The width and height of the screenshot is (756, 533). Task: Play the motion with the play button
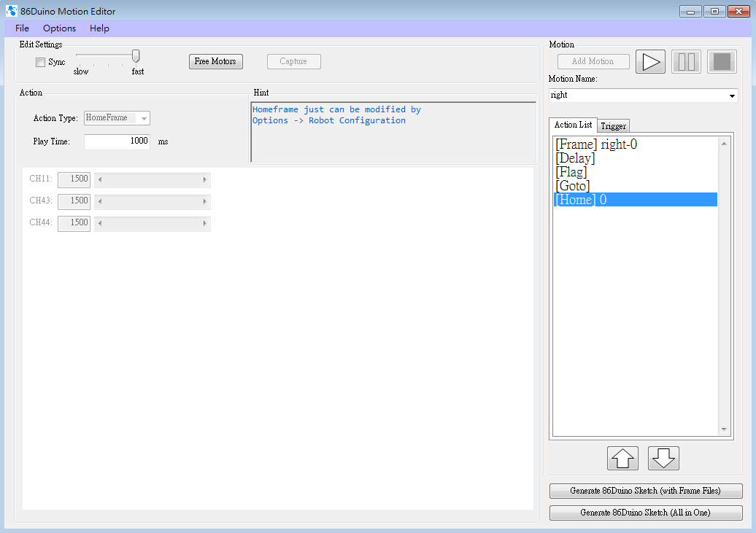(650, 62)
